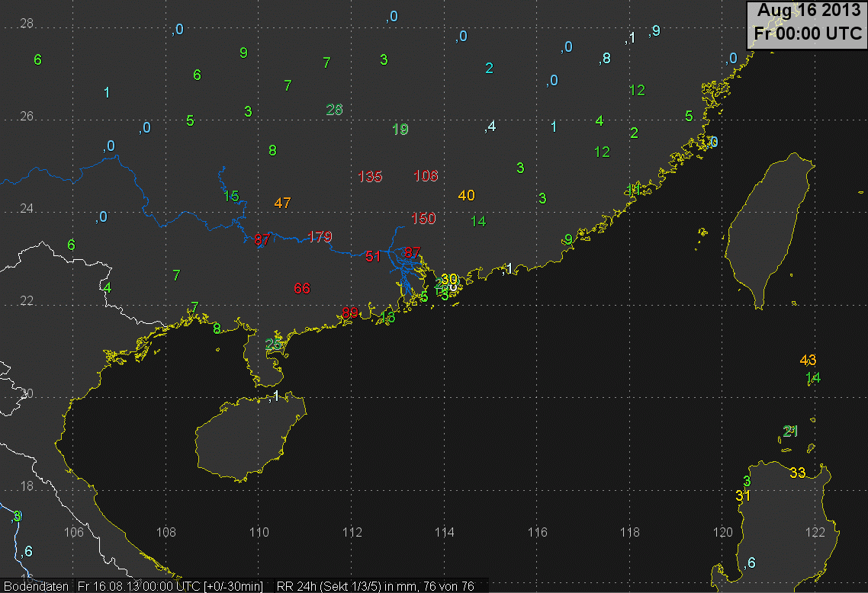Click the 18 latitude axis label
The width and height of the screenshot is (868, 593).
pos(26,486)
